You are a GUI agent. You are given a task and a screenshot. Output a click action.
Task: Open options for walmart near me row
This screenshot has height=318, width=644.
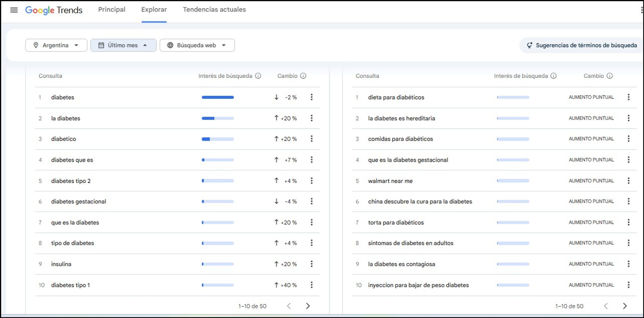pyautogui.click(x=628, y=181)
